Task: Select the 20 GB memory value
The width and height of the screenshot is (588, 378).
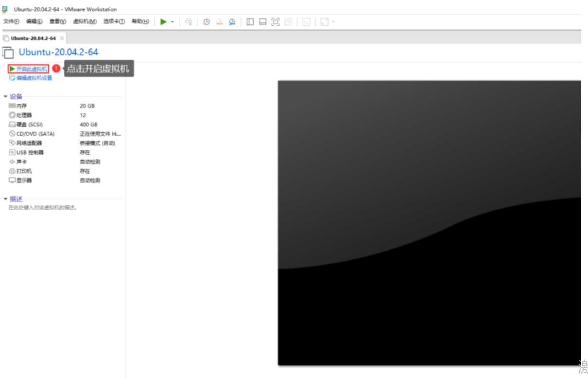Action: click(x=87, y=106)
